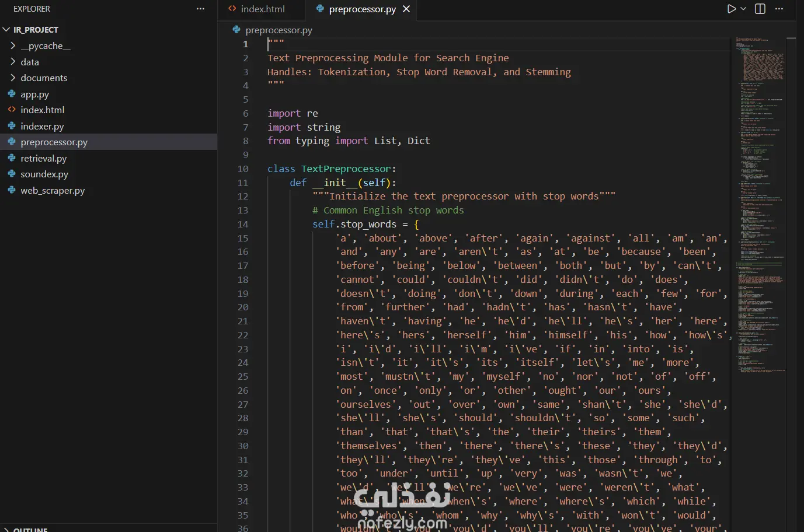
Task: Click the Python icon beside app.py
Action: (x=12, y=94)
